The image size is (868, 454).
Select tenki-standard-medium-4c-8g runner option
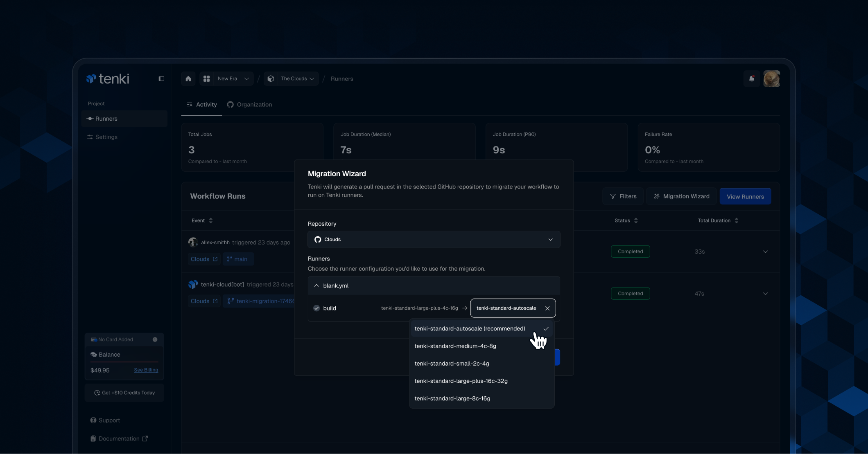click(455, 346)
